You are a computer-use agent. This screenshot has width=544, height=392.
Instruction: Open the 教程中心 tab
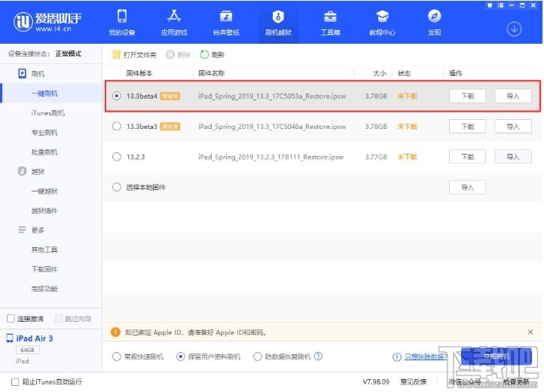point(382,22)
